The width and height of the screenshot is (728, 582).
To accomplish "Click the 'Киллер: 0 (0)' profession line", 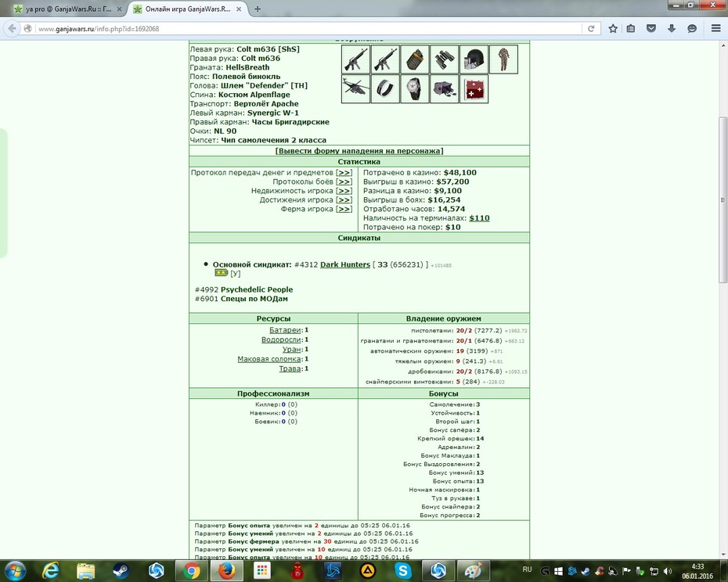I will pyautogui.click(x=276, y=404).
